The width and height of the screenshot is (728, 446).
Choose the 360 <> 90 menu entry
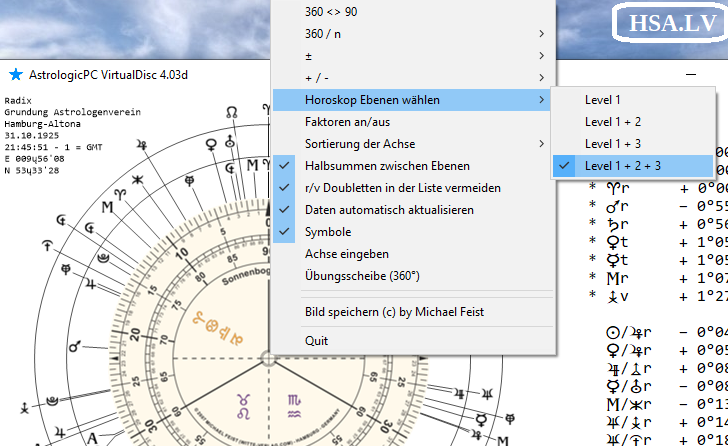tap(330, 12)
